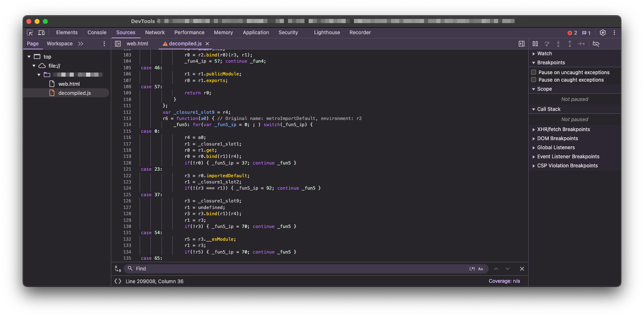The height and width of the screenshot is (317, 644).
Task: Pause script execution
Action: [535, 44]
